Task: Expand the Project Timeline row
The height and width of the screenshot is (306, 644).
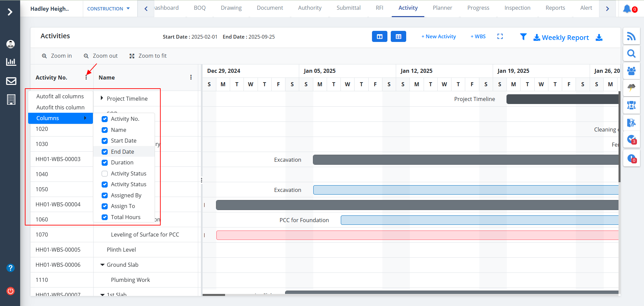Action: tap(102, 98)
